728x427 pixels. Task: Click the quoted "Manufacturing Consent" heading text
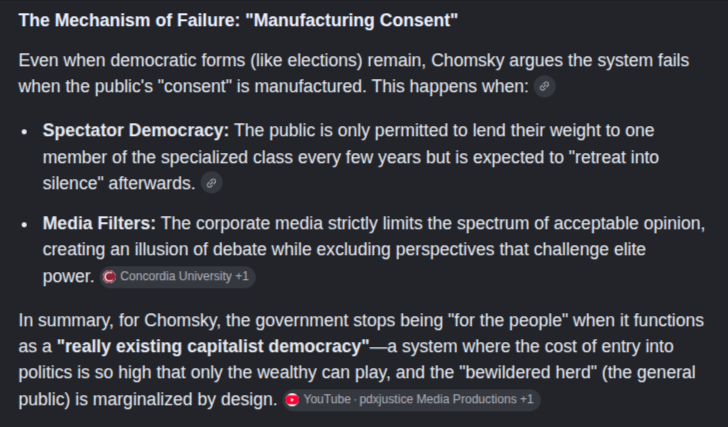coord(351,20)
